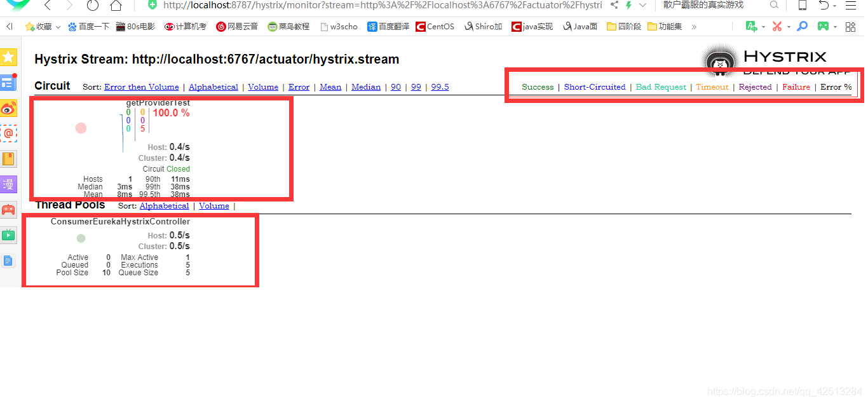Open the Weibo sidebar icon
Viewport: 868px width, 403px height.
(x=8, y=108)
